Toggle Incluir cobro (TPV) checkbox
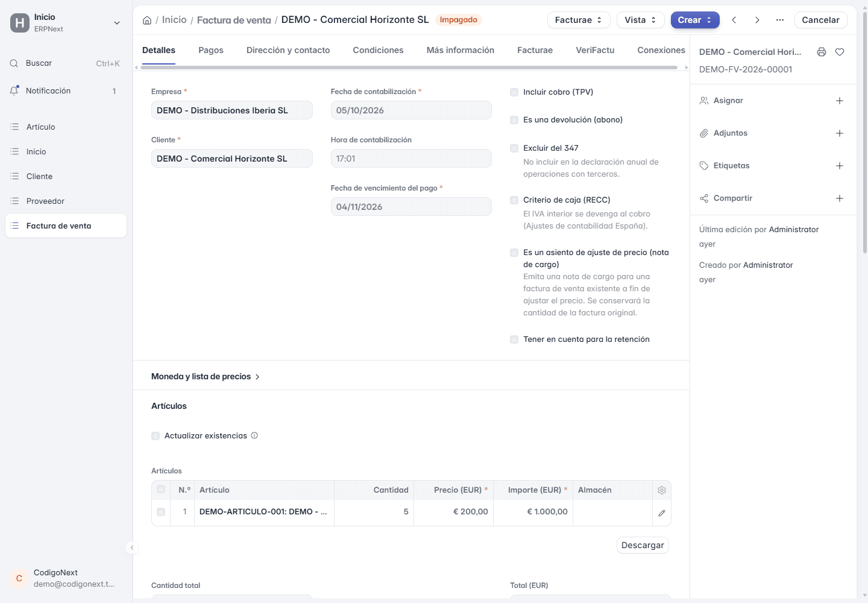This screenshot has width=868, height=603. (514, 92)
